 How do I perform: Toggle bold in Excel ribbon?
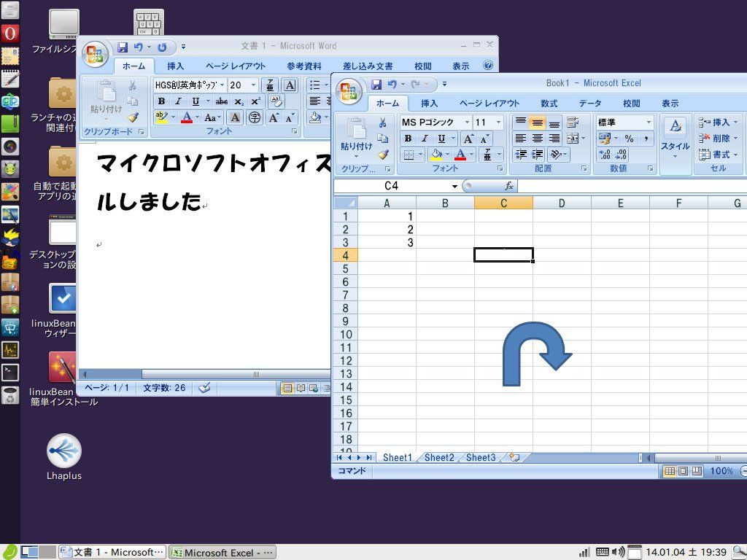click(x=408, y=139)
